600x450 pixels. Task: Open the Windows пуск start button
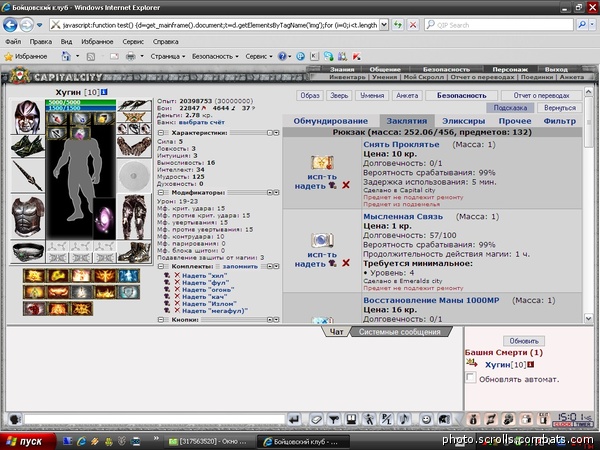pyautogui.click(x=27, y=442)
